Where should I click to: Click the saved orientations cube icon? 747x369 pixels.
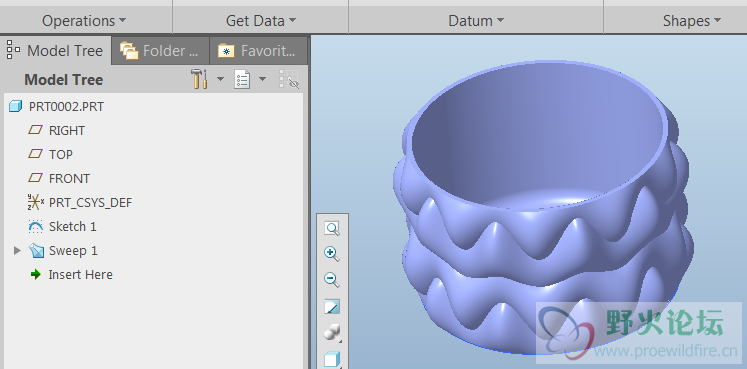[332, 359]
